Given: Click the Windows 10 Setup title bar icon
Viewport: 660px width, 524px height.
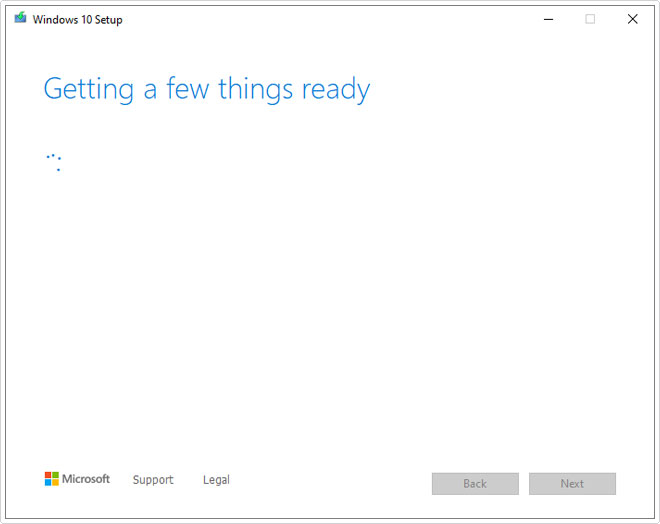Looking at the screenshot, I should pyautogui.click(x=20, y=18).
